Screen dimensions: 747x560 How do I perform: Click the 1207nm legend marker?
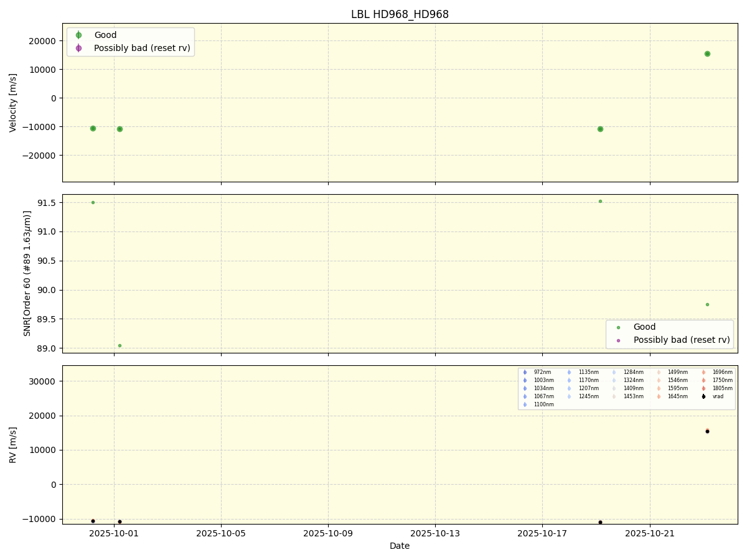[x=569, y=388]
